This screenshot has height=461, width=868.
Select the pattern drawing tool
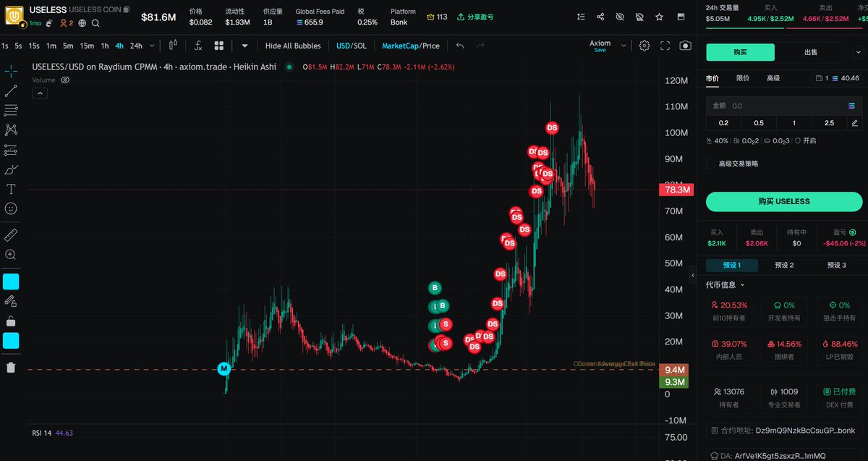tap(11, 130)
